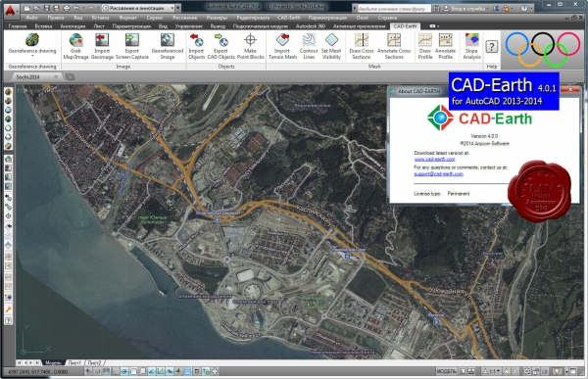Toggle Ortho mode in status bar
588x379 pixels.
(x=115, y=371)
